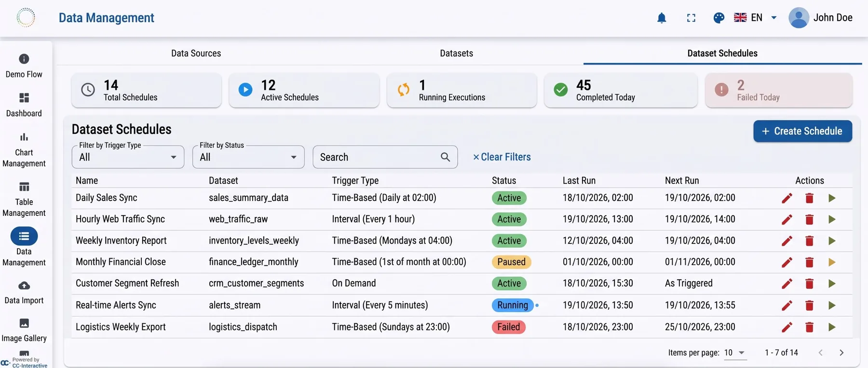This screenshot has height=368, width=868.
Task: Go to previous page of schedules
Action: coord(820,353)
